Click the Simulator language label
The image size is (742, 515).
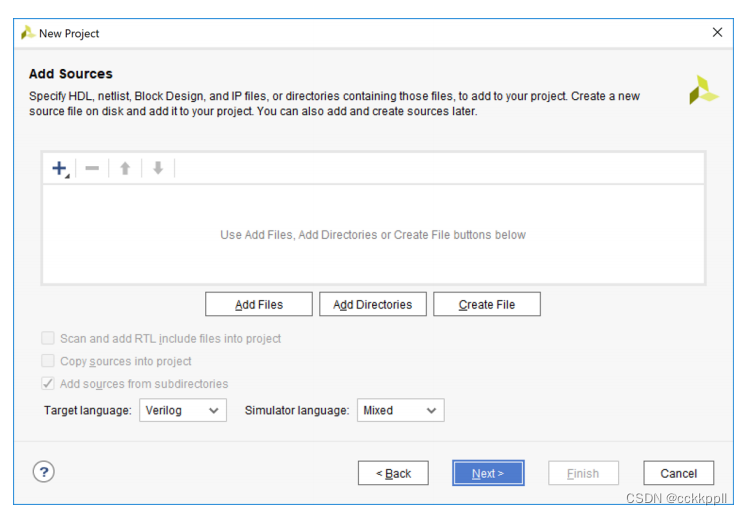tap(297, 410)
